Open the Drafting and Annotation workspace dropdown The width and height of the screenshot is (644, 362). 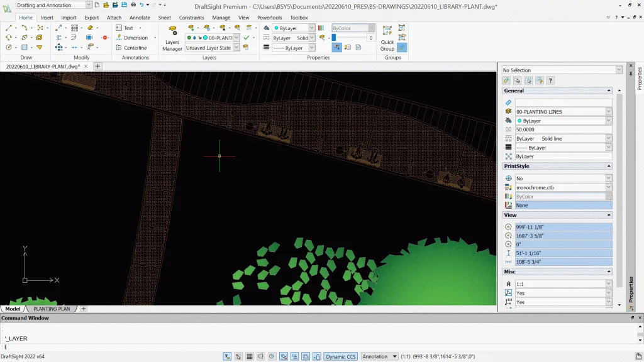point(89,5)
